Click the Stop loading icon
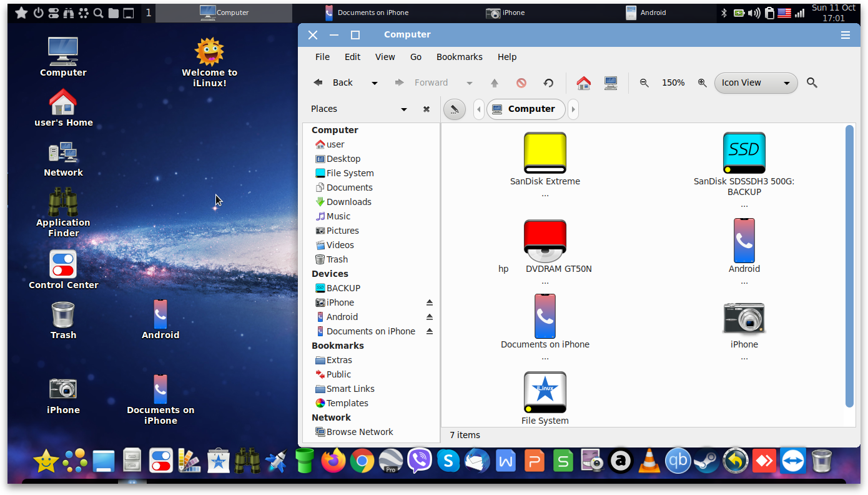Image resolution: width=868 pixels, height=495 pixels. pyautogui.click(x=521, y=82)
